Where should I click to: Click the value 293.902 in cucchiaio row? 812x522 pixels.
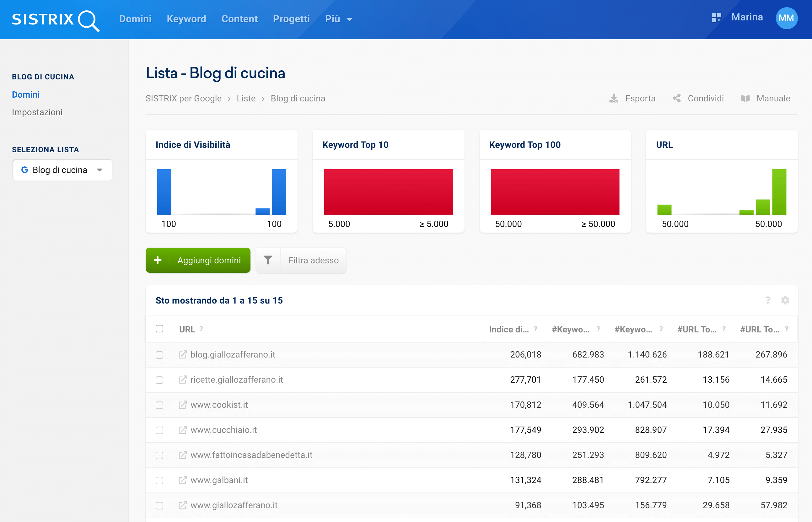pyautogui.click(x=588, y=430)
